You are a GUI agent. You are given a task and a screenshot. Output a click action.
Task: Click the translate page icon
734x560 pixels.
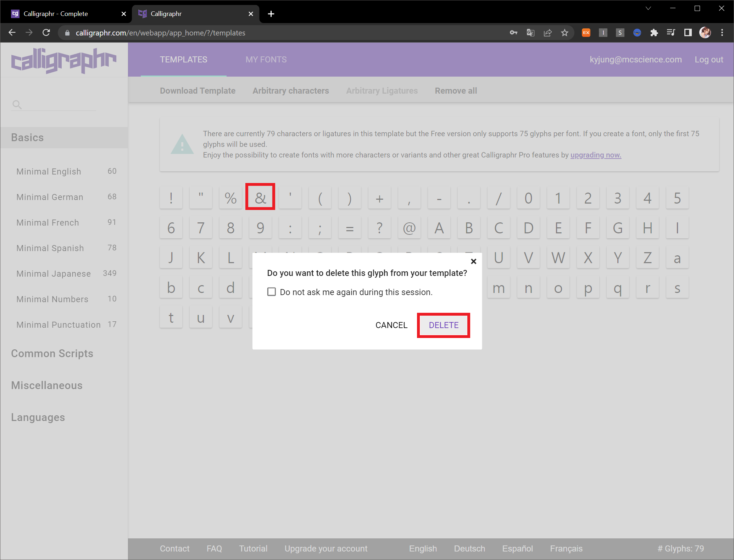[530, 33]
